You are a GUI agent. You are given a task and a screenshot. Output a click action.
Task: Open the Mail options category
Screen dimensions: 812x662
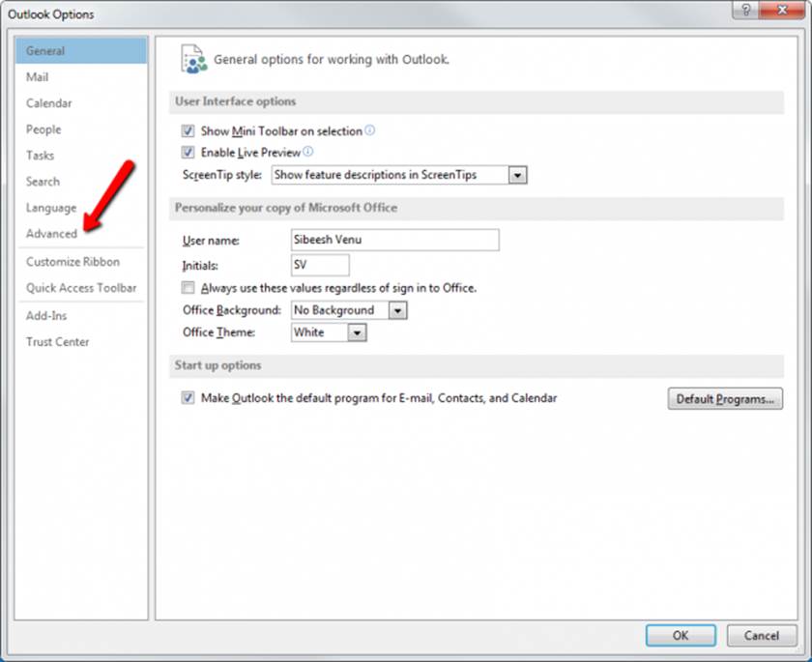pyautogui.click(x=81, y=77)
